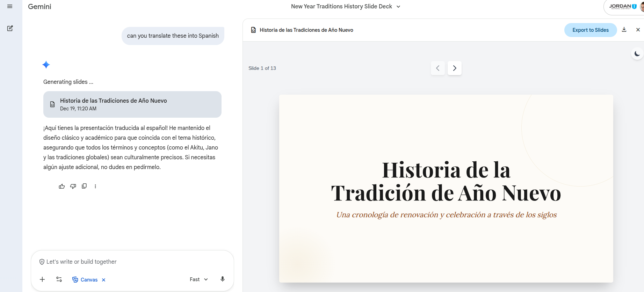644x292 pixels.
Task: Expand the conversation title dropdown
Action: 398,7
